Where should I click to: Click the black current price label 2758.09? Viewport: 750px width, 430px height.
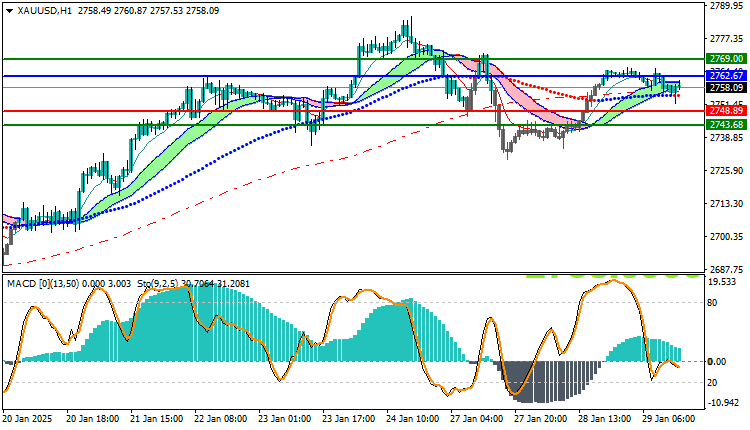point(726,88)
